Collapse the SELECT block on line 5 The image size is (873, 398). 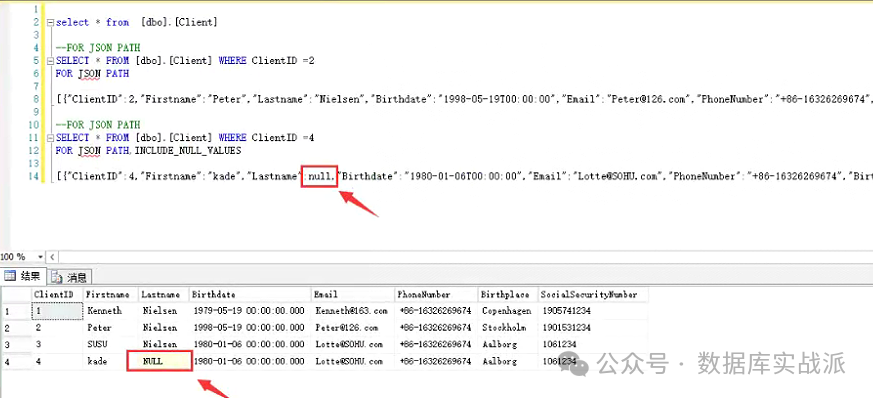[51, 61]
